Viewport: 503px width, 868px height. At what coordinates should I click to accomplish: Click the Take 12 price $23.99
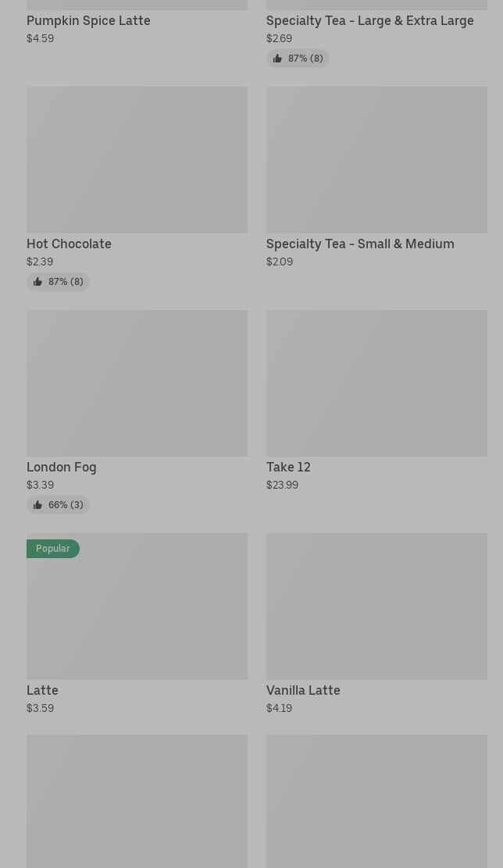click(x=282, y=485)
